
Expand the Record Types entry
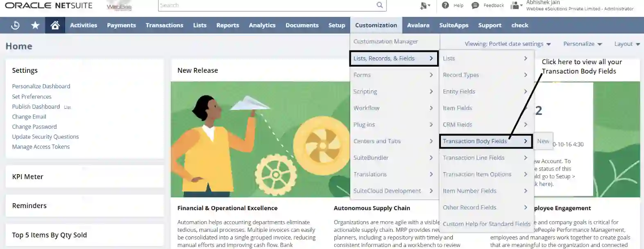point(487,75)
